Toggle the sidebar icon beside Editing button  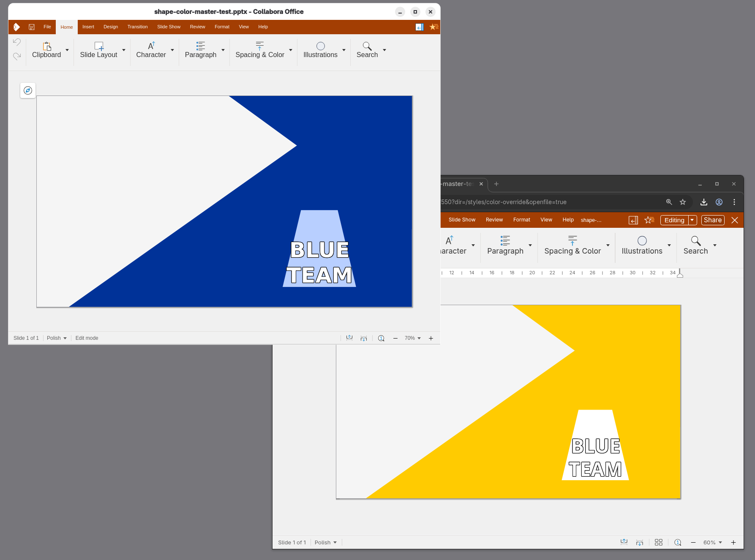pyautogui.click(x=633, y=220)
